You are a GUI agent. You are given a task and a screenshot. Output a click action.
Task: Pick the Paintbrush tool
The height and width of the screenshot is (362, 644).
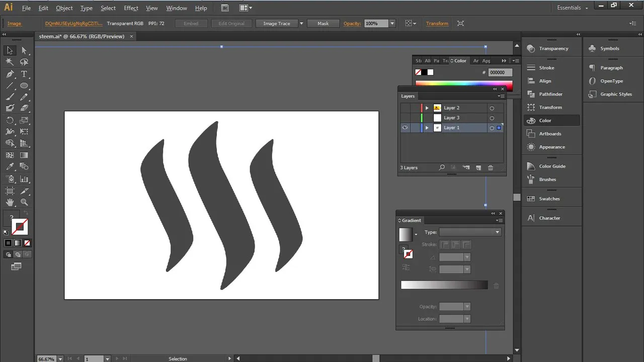pyautogui.click(x=10, y=97)
